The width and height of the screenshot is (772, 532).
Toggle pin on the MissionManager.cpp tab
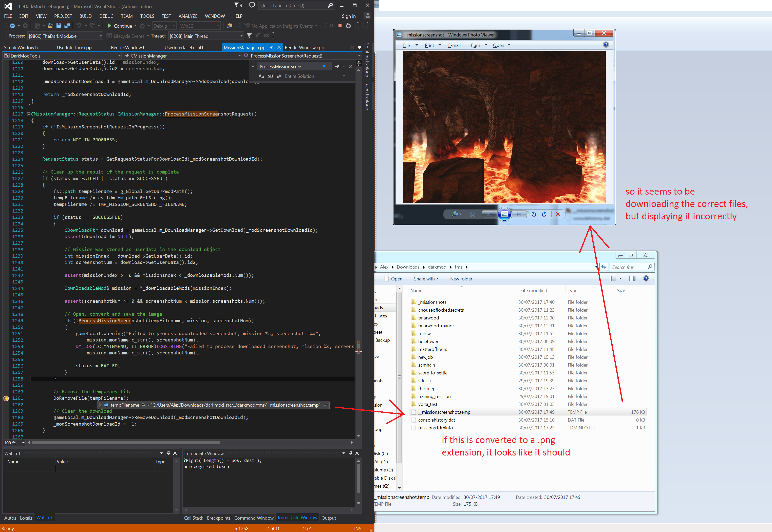point(272,47)
